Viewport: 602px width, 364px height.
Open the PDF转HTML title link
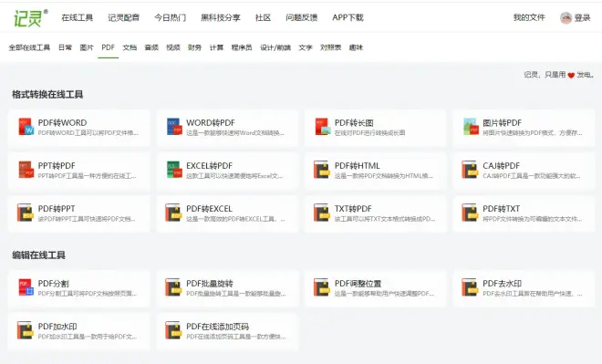click(x=357, y=166)
